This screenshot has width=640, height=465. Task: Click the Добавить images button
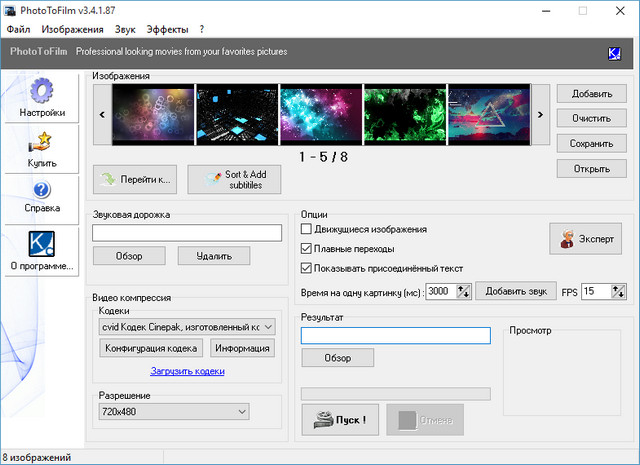click(x=592, y=94)
